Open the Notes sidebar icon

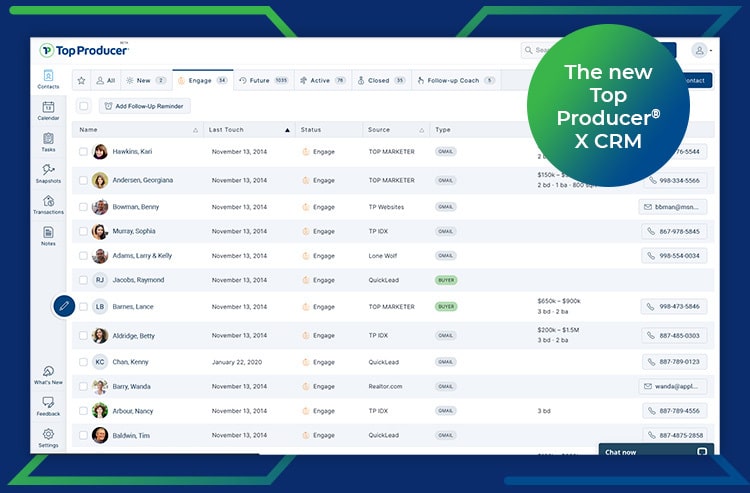point(48,232)
